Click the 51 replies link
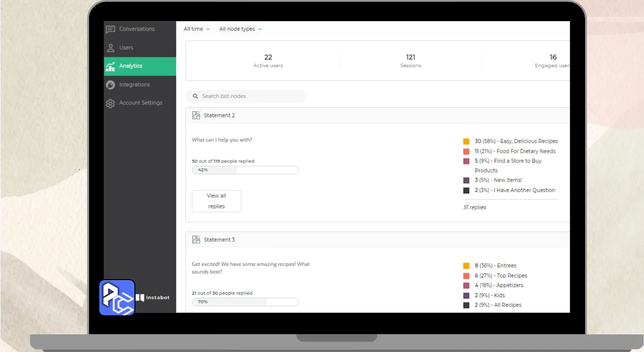Viewport: 644px width, 352px height. click(x=474, y=207)
